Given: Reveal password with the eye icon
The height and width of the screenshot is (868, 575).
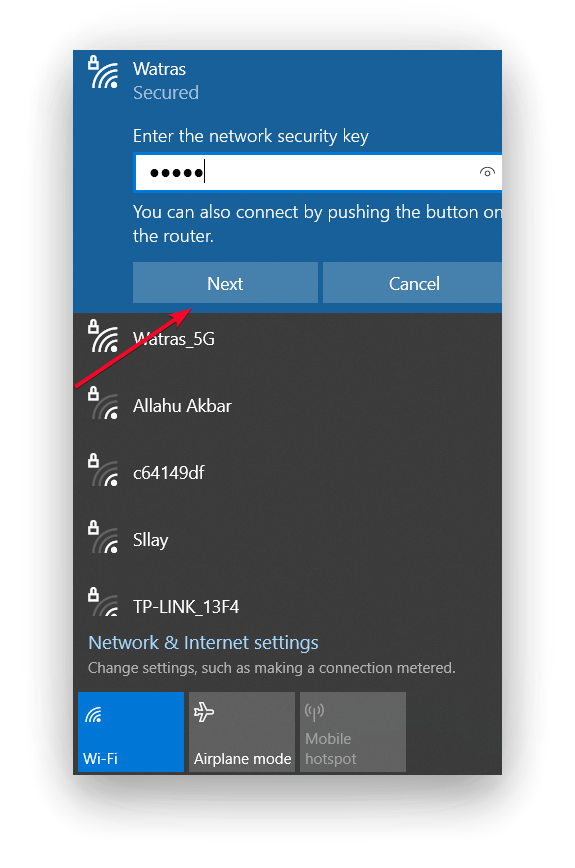Looking at the screenshot, I should 487,172.
